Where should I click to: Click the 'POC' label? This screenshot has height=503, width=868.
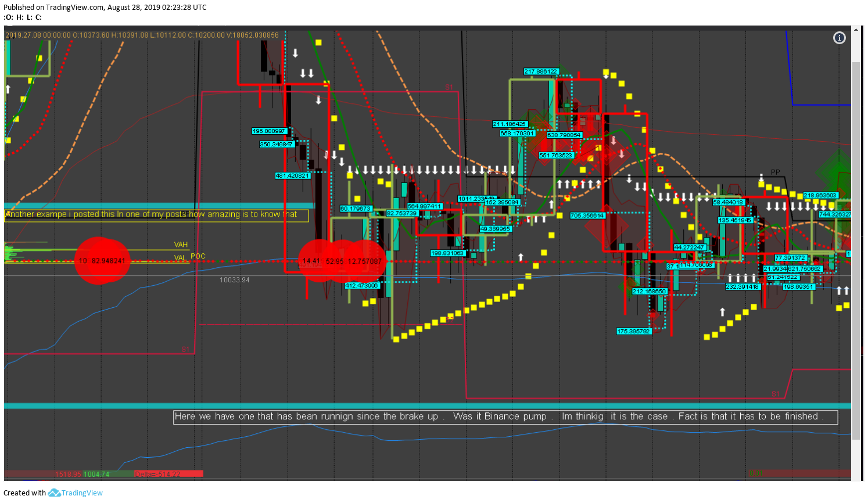(198, 256)
